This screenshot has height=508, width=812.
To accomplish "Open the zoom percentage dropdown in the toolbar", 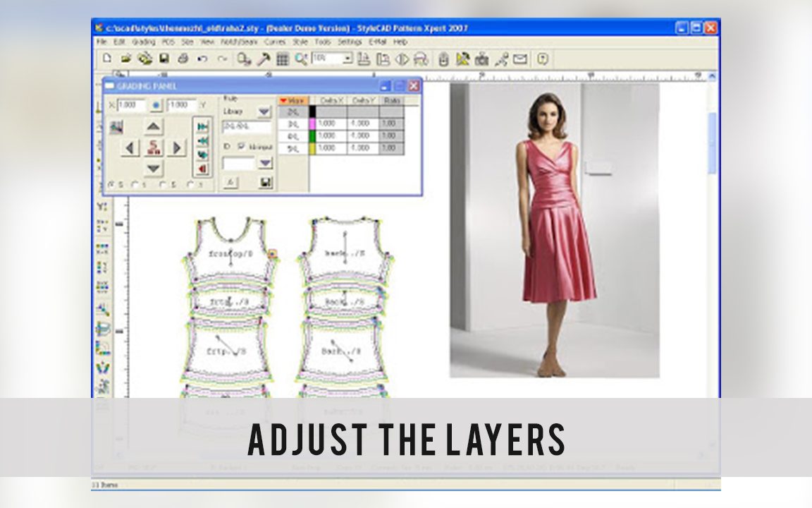I will pos(347,58).
